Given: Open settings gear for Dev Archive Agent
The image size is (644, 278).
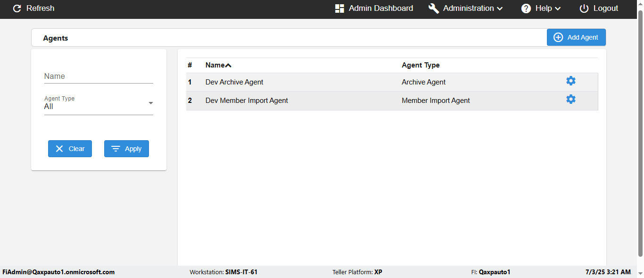Looking at the screenshot, I should (570, 81).
